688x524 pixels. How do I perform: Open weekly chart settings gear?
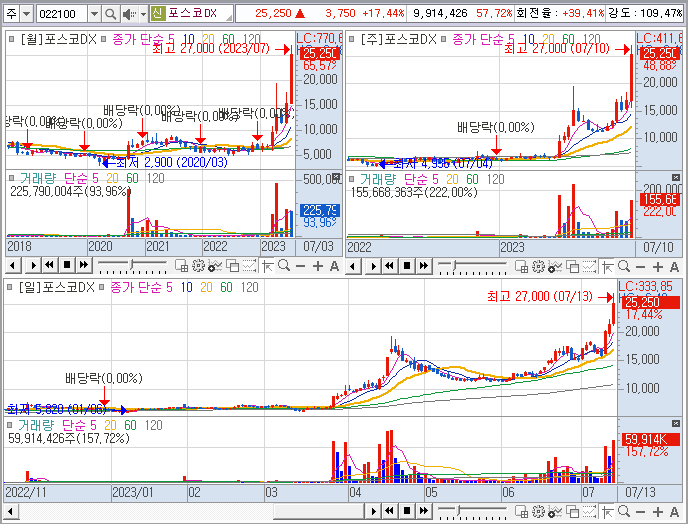pyautogui.click(x=538, y=266)
